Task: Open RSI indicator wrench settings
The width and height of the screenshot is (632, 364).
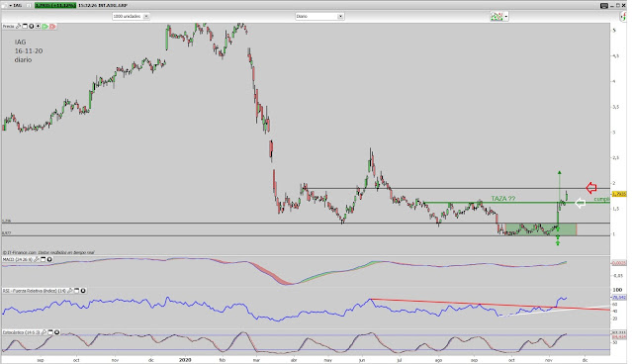Action: 70,291
